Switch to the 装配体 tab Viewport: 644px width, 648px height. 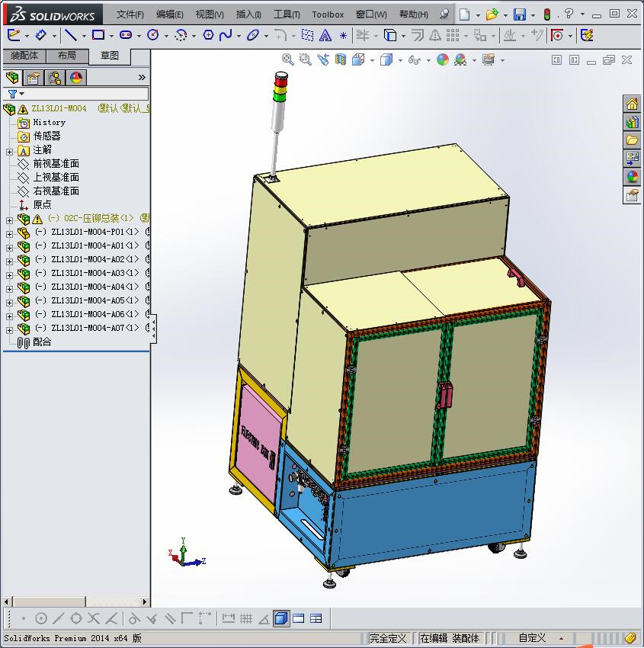24,56
